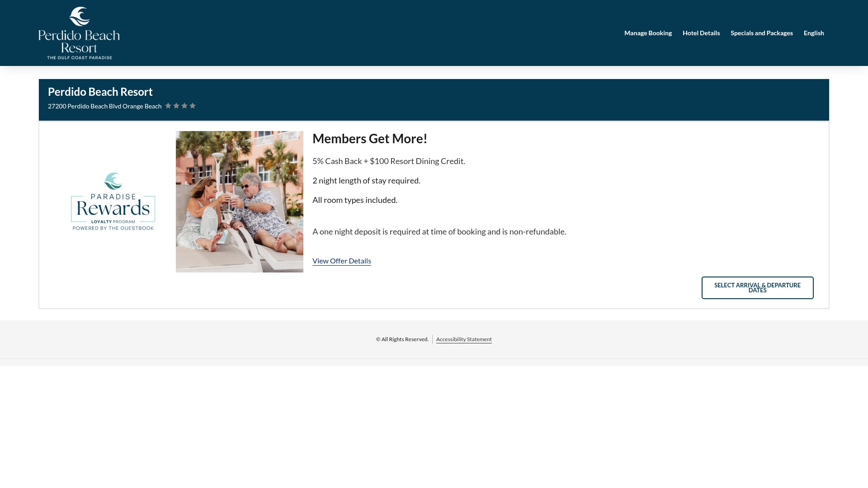
Task: Click the star rating beside the address
Action: [180, 106]
